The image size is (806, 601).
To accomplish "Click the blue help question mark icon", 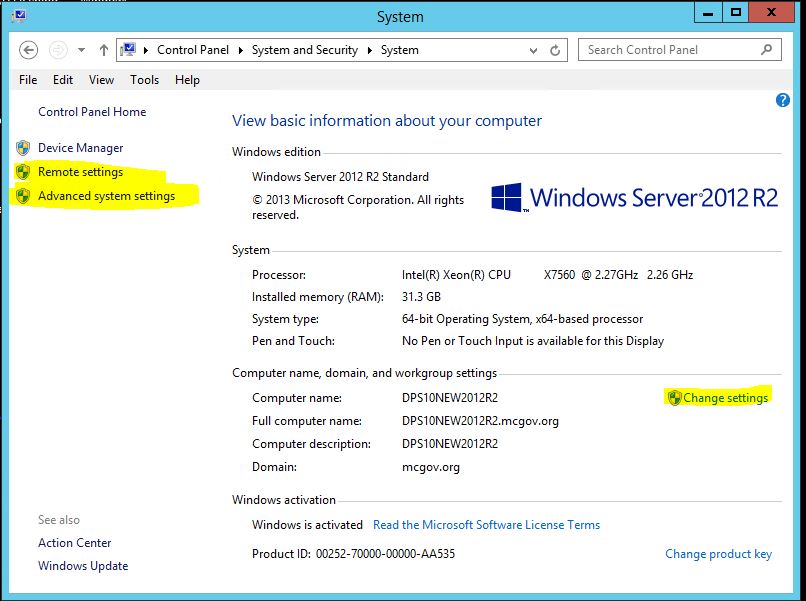I will [x=783, y=100].
